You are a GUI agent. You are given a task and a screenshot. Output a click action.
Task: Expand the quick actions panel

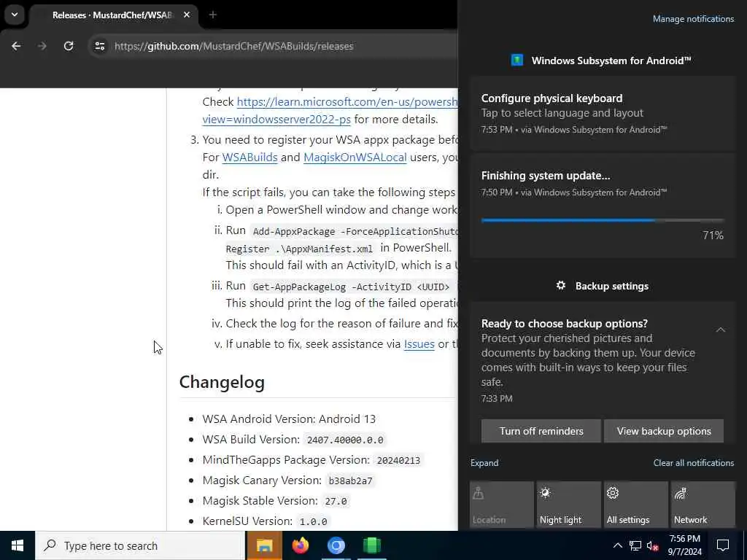click(x=484, y=463)
